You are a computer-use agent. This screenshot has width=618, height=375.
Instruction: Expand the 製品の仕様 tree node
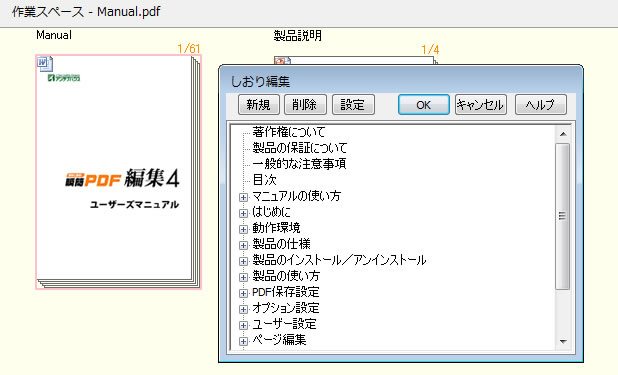click(244, 245)
